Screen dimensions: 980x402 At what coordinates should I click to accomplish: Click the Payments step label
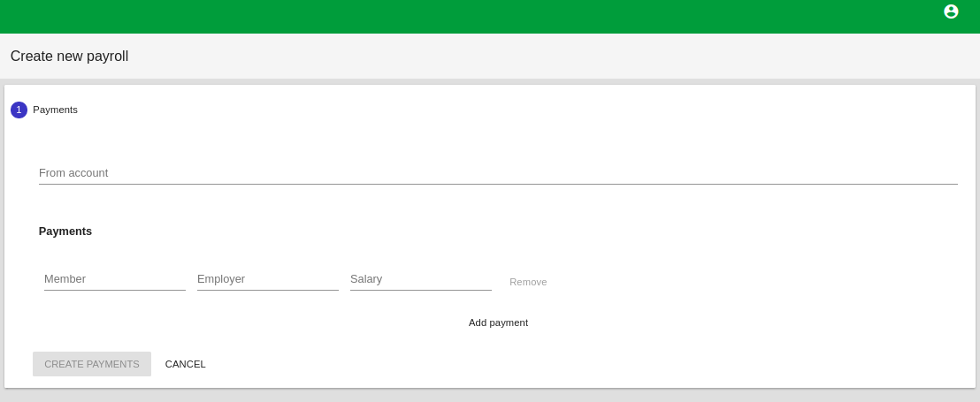[x=55, y=110]
